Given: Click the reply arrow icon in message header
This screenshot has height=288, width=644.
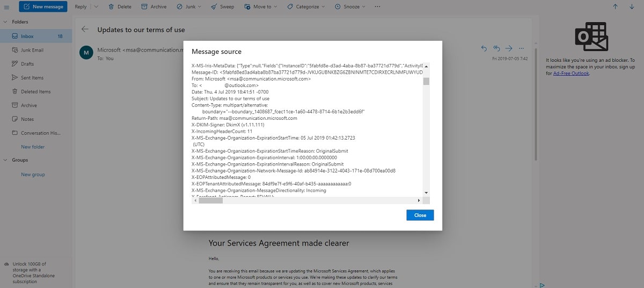Looking at the screenshot, I should pyautogui.click(x=484, y=48).
